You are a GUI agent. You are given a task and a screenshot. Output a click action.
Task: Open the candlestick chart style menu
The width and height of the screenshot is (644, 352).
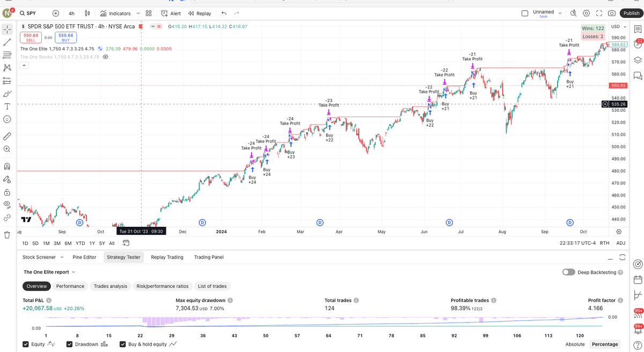click(87, 13)
